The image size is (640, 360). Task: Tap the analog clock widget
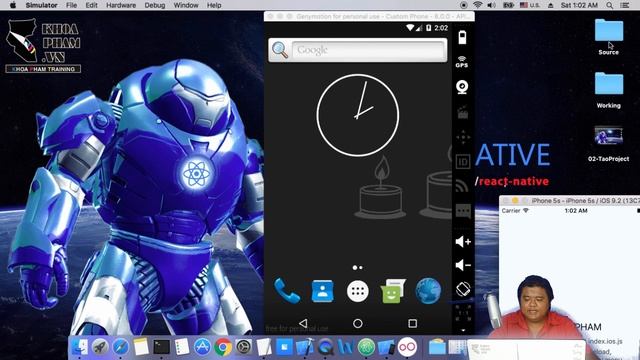pos(358,115)
